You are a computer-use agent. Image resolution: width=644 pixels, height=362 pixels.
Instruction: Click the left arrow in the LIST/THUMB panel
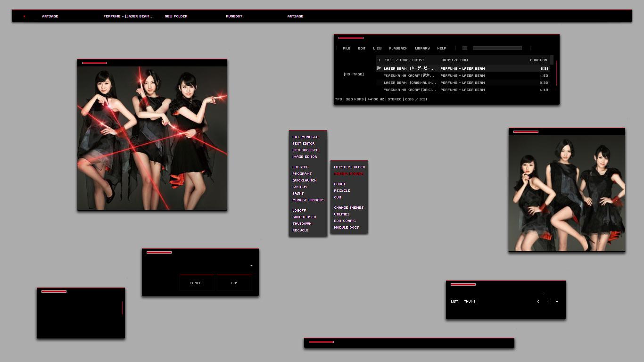[x=538, y=302]
